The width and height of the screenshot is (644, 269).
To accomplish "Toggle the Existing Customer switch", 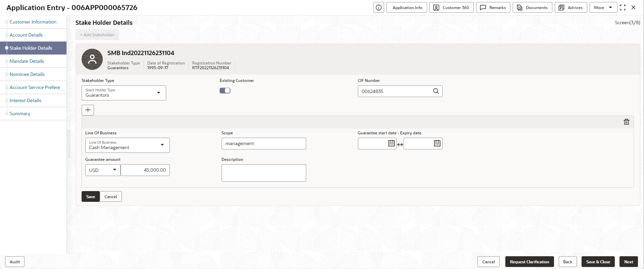I will pos(225,91).
